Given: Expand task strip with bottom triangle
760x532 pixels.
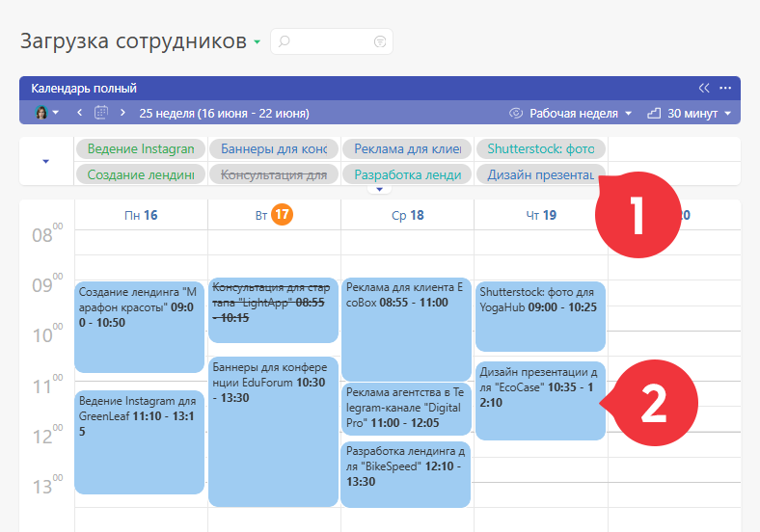Looking at the screenshot, I should [x=379, y=190].
